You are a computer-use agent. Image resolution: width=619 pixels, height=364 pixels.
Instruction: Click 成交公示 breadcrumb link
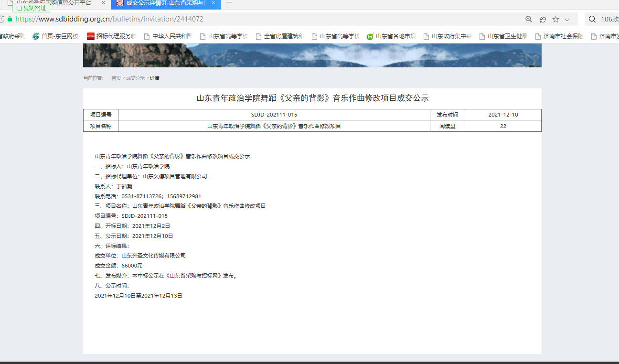[x=135, y=78]
